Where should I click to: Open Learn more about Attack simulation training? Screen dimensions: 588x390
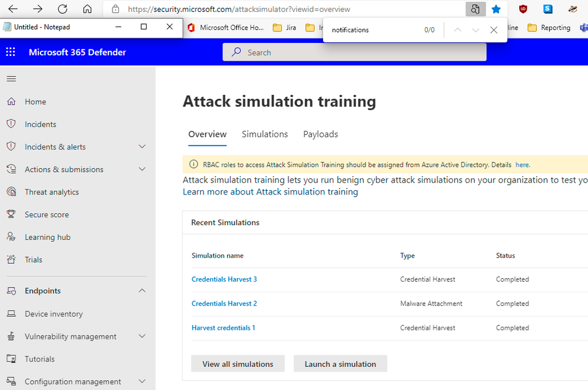click(x=270, y=192)
